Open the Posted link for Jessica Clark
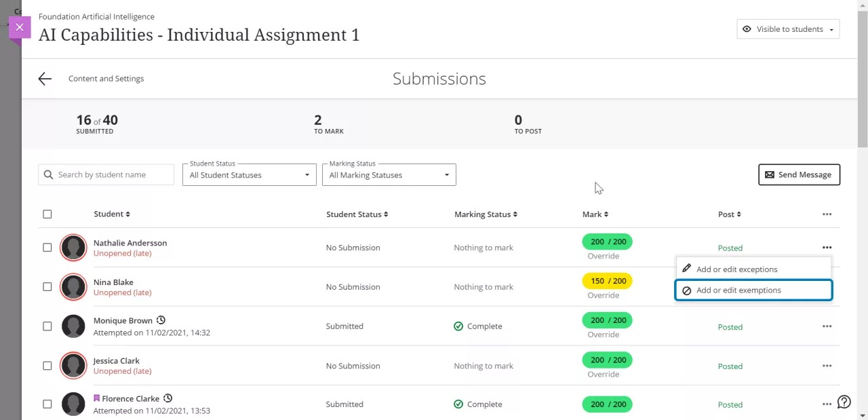Screen dimensions: 868x420 730,366
